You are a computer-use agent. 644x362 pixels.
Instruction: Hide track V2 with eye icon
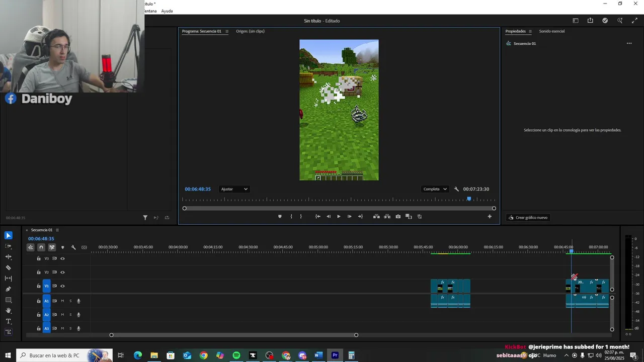click(x=62, y=272)
